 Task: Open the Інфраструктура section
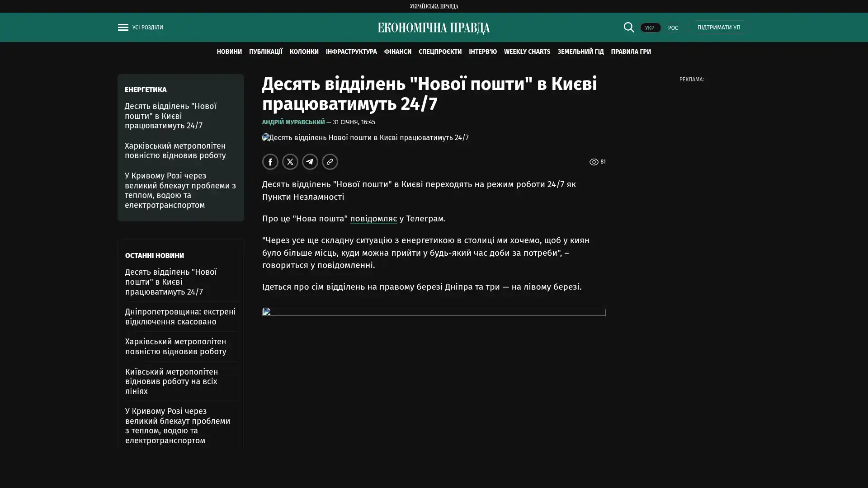coord(351,52)
